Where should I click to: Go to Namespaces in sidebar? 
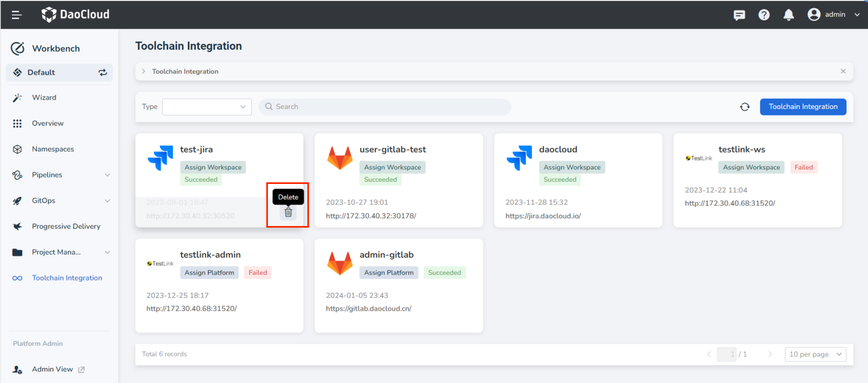52,149
